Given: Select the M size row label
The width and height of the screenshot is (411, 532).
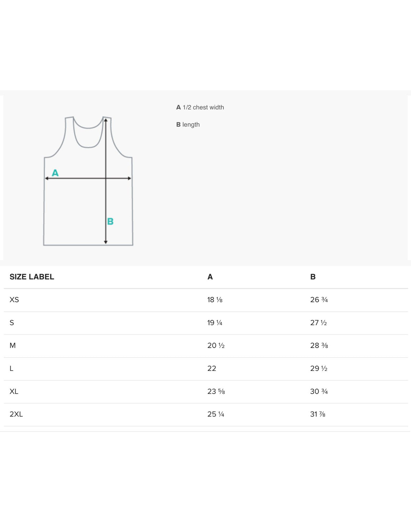Looking at the screenshot, I should 13,345.
